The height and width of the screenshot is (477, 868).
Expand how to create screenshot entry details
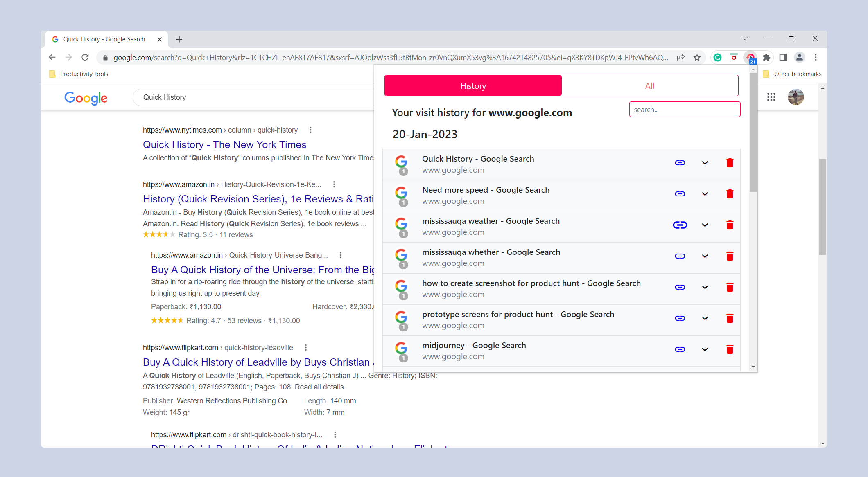(x=705, y=287)
